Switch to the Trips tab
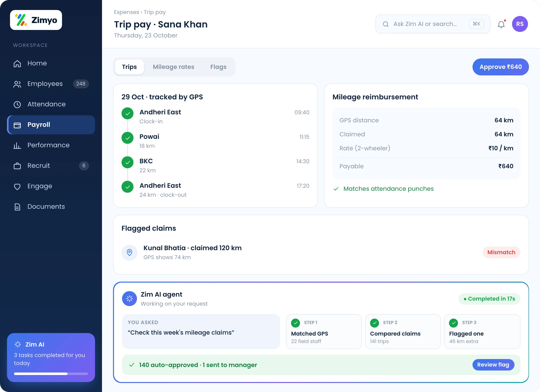Image resolution: width=540 pixels, height=392 pixels. [129, 67]
